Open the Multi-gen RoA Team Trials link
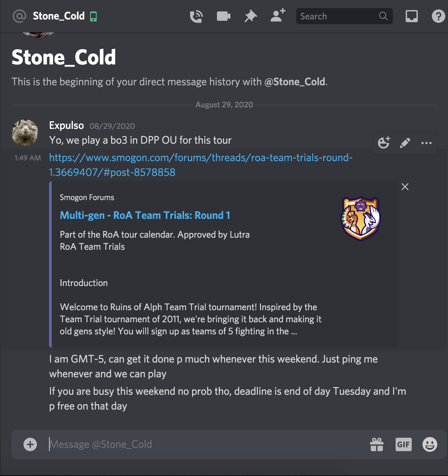Viewport: 448px width, 476px height. pos(145,215)
